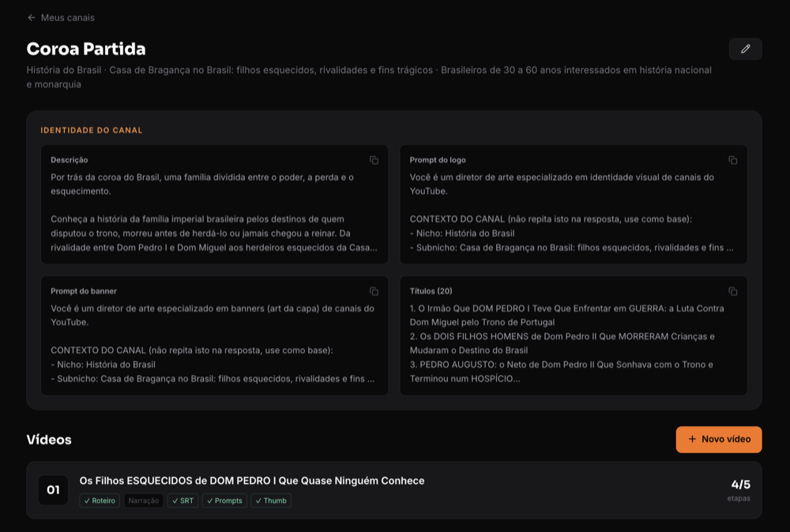Image resolution: width=790 pixels, height=532 pixels.
Task: Click the Vídeos section heading
Action: tap(49, 440)
